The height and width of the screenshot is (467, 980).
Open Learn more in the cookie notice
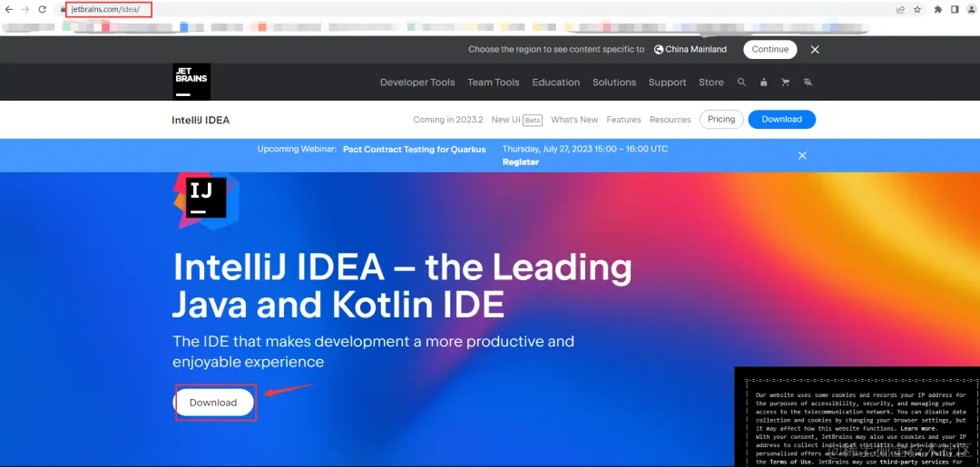(x=918, y=429)
